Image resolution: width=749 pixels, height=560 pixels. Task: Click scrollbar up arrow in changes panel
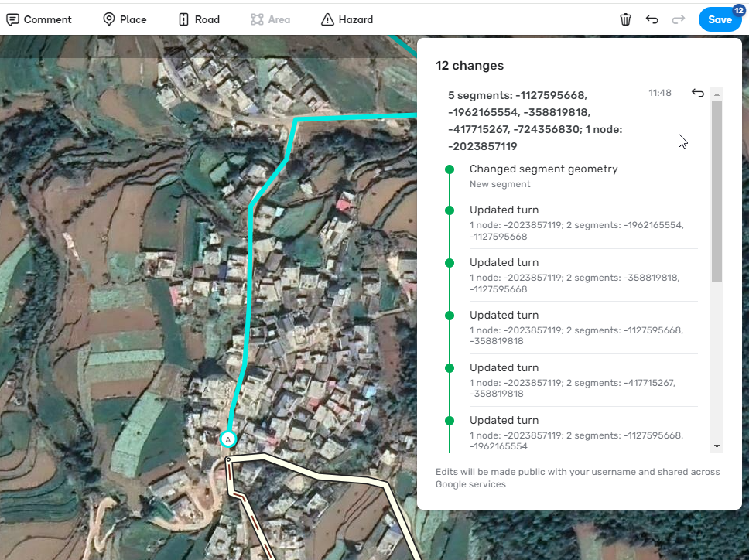pos(717,94)
